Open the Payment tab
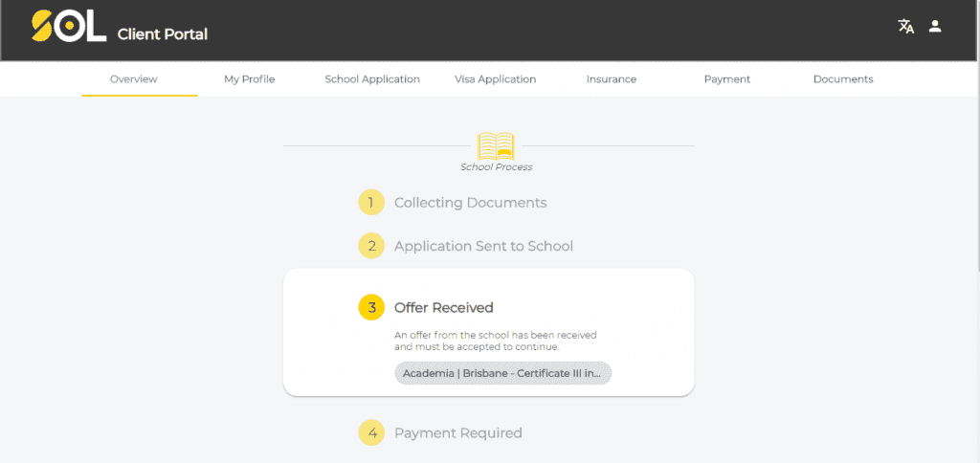This screenshot has height=463, width=980. pyautogui.click(x=727, y=79)
